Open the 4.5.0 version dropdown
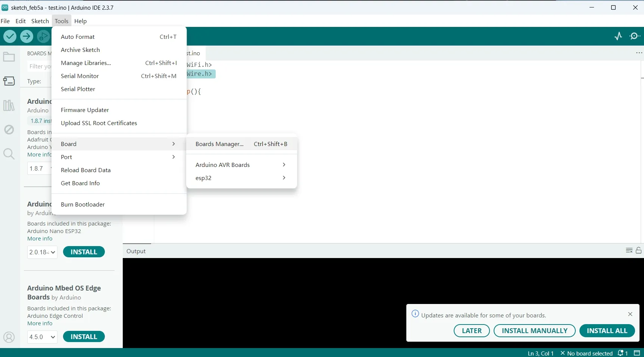Screen dimensions: 644x357 [x=42, y=337]
